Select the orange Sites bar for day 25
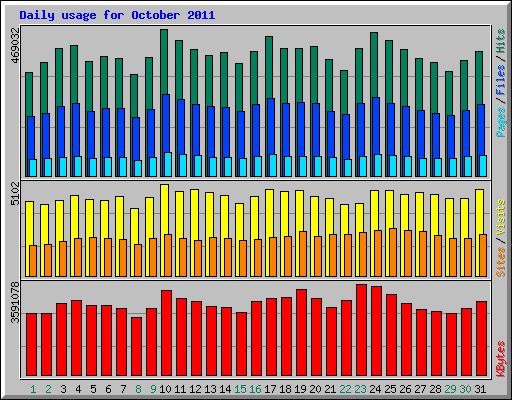This screenshot has width=512, height=400. (x=393, y=252)
